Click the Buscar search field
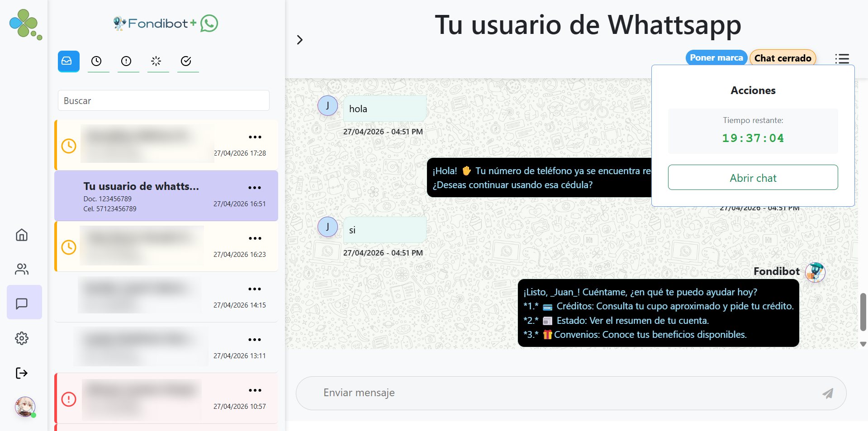 (x=164, y=101)
